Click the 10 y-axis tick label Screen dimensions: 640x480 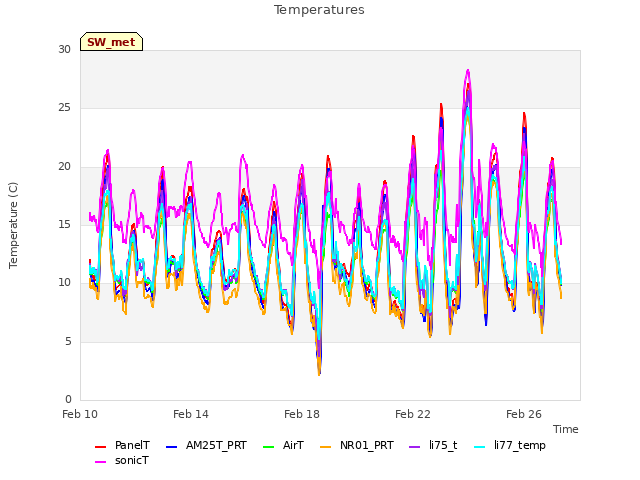coord(64,282)
